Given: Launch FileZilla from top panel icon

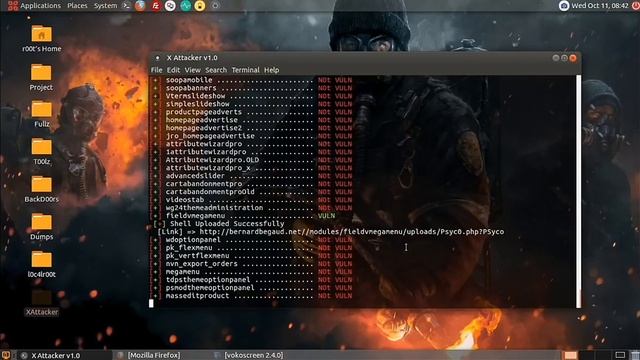Looking at the screenshot, I should click(156, 6).
